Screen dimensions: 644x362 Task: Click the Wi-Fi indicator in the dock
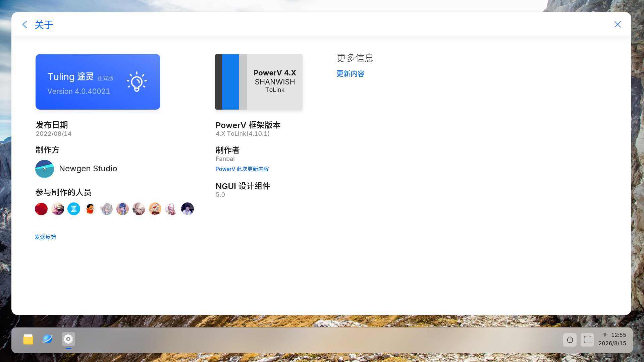click(x=605, y=335)
